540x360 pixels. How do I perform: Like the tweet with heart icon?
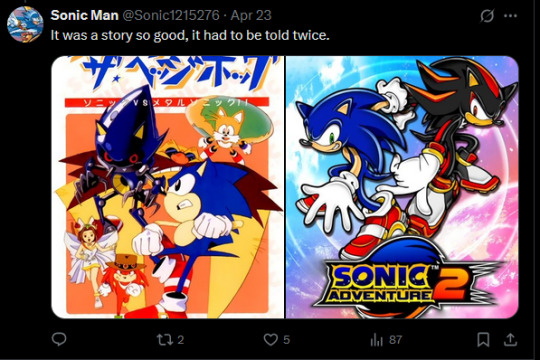pyautogui.click(x=271, y=340)
